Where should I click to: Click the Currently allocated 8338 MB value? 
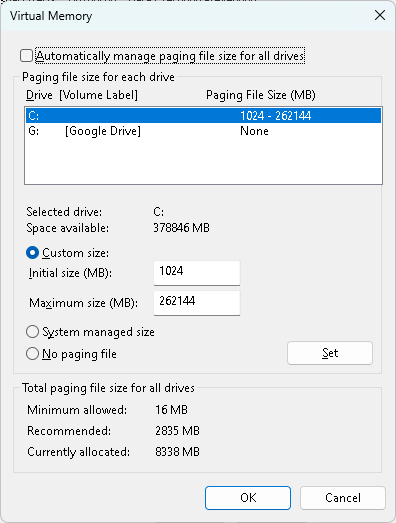point(177,452)
